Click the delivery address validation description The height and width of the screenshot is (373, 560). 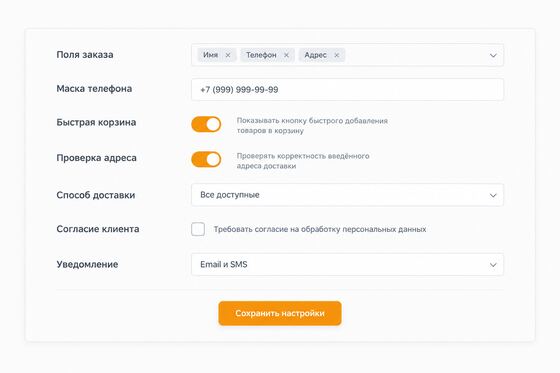click(x=303, y=161)
